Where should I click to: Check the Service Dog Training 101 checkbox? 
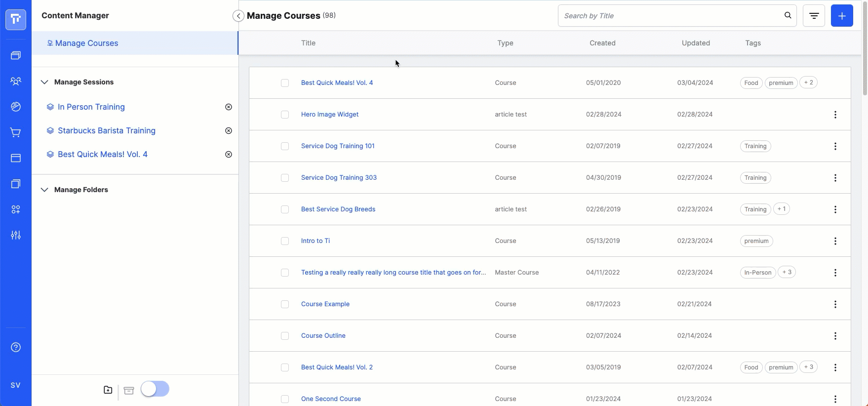point(285,146)
